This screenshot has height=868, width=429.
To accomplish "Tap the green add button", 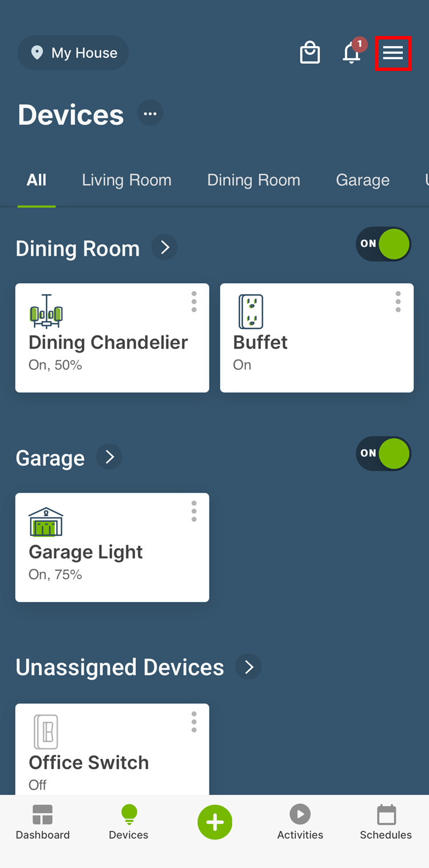I will click(x=214, y=822).
